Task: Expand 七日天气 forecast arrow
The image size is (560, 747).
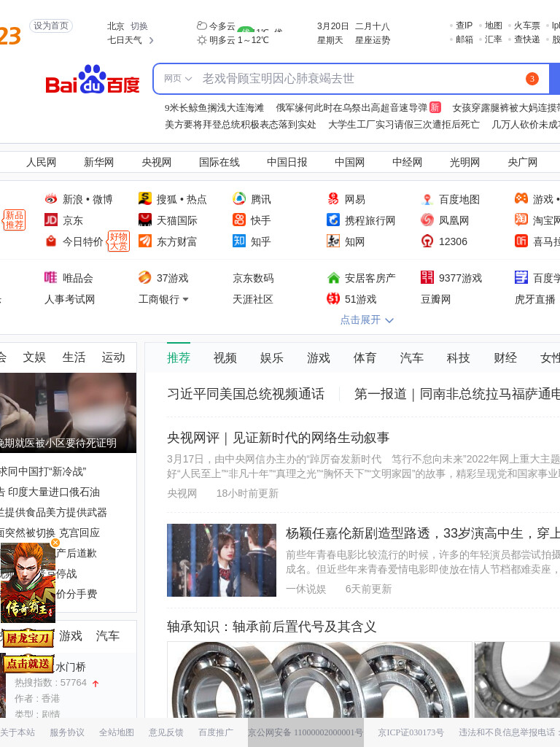Action: click(x=151, y=41)
